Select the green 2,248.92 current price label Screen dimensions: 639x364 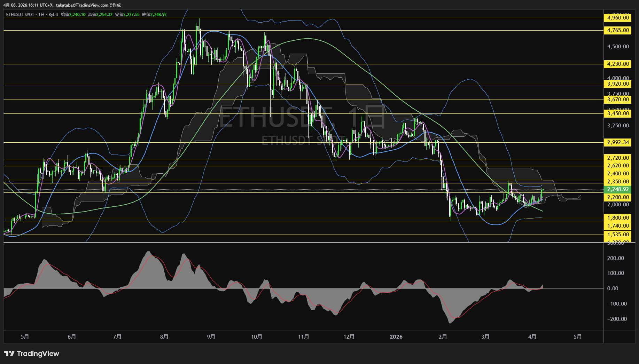618,189
